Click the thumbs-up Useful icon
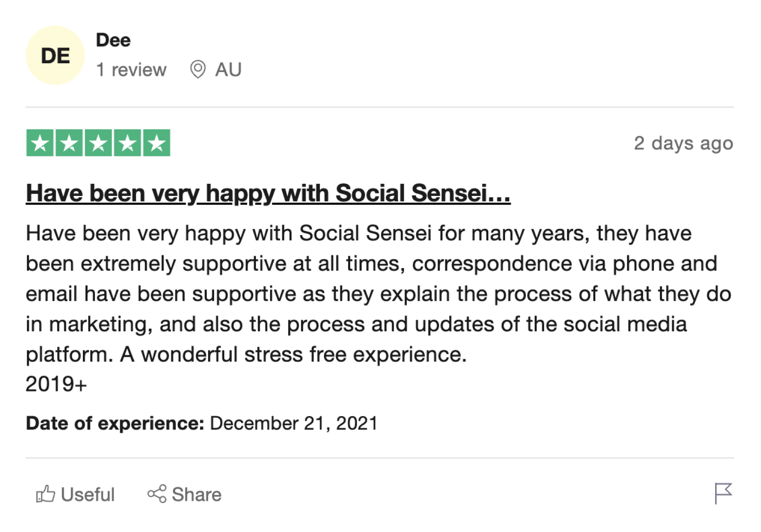The height and width of the screenshot is (532, 761). 46,494
